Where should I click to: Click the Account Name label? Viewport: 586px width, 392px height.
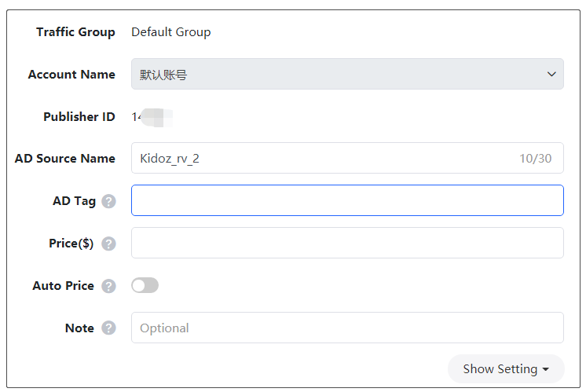click(x=71, y=75)
